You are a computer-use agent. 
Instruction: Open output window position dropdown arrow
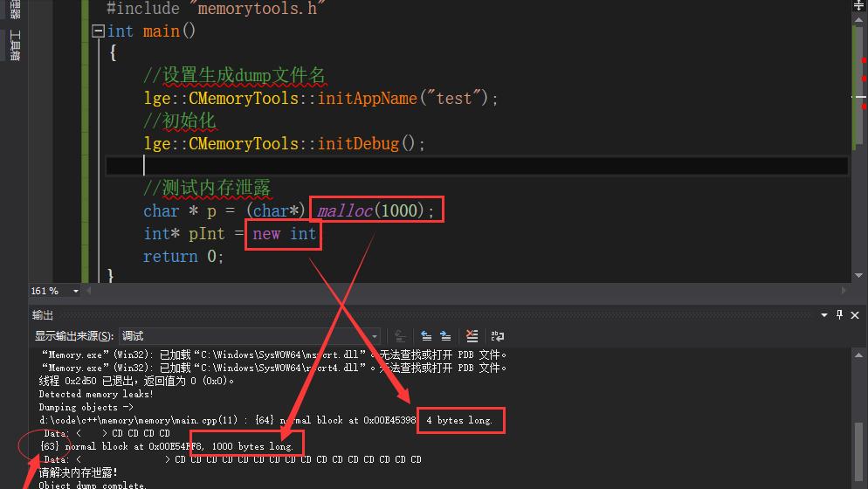click(824, 315)
